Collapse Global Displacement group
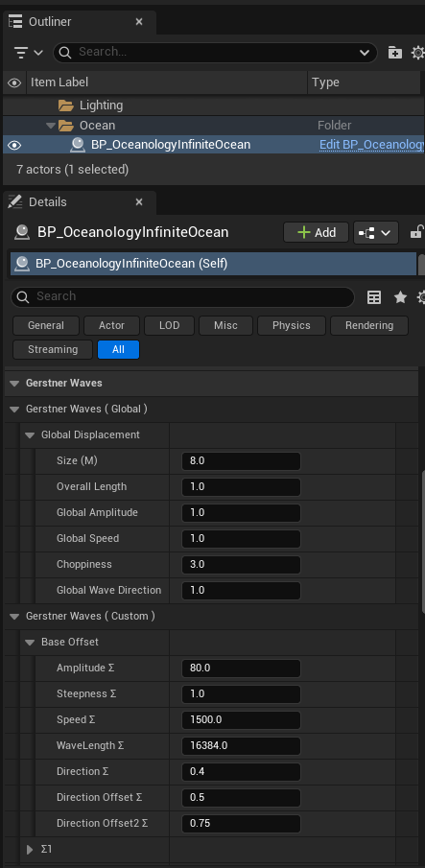Viewport: 425px width, 868px height. click(x=30, y=435)
